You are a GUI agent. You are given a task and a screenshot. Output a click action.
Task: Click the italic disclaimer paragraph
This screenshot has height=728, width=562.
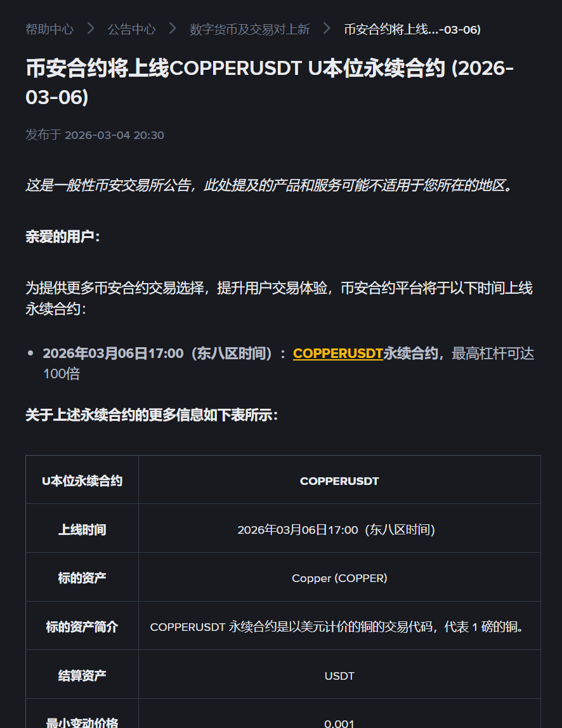(x=269, y=186)
